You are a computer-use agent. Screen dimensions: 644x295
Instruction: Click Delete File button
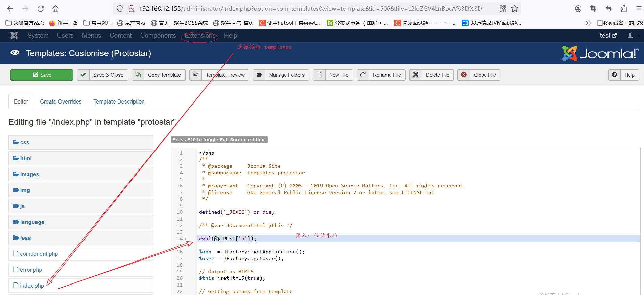tap(432, 75)
